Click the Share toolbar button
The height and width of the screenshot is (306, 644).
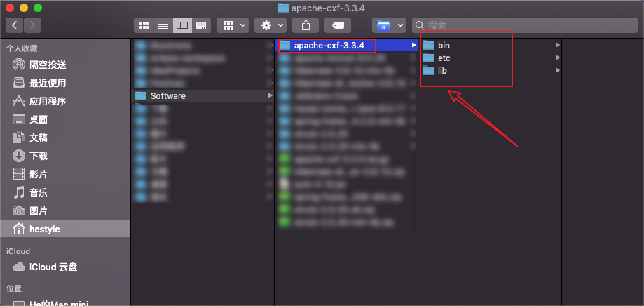coord(306,25)
